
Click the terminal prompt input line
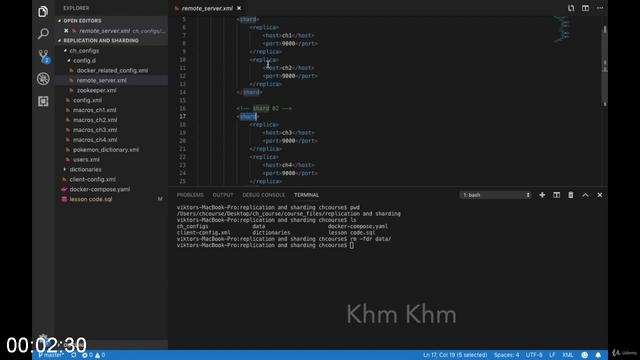point(265,245)
